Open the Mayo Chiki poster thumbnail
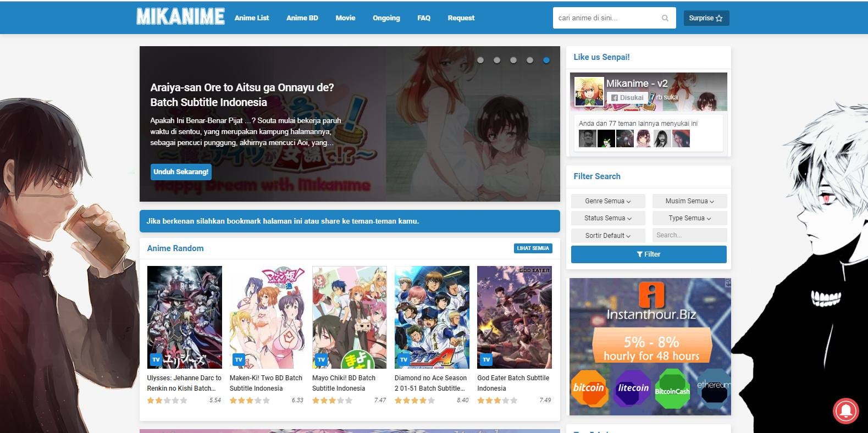The height and width of the screenshot is (433, 868). [x=350, y=317]
